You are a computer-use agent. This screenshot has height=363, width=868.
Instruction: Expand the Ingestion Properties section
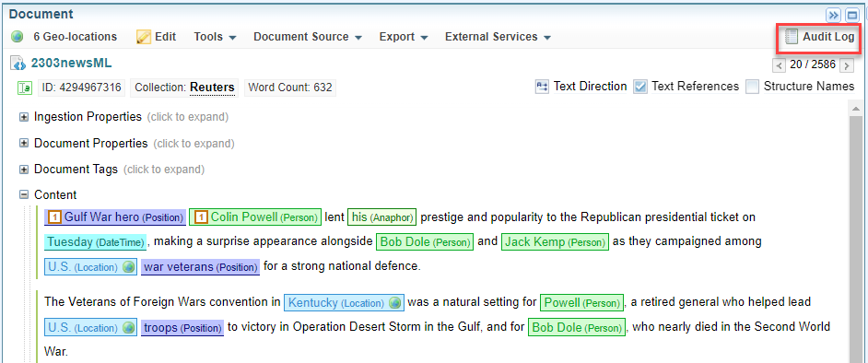24,117
